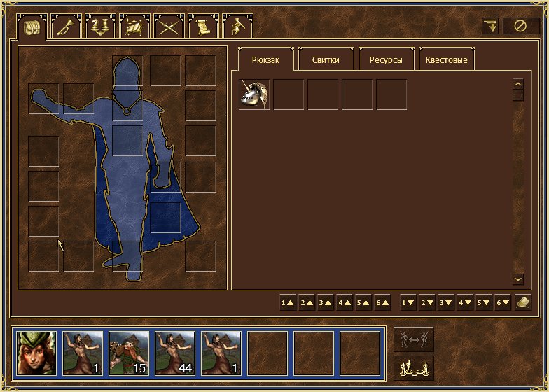Open the crossed swords icon tab

pos(168,27)
